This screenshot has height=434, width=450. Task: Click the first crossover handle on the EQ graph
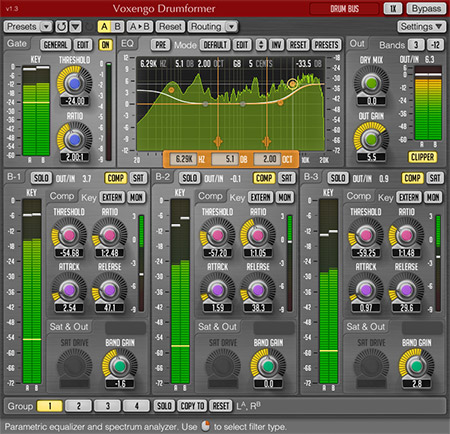click(x=218, y=142)
